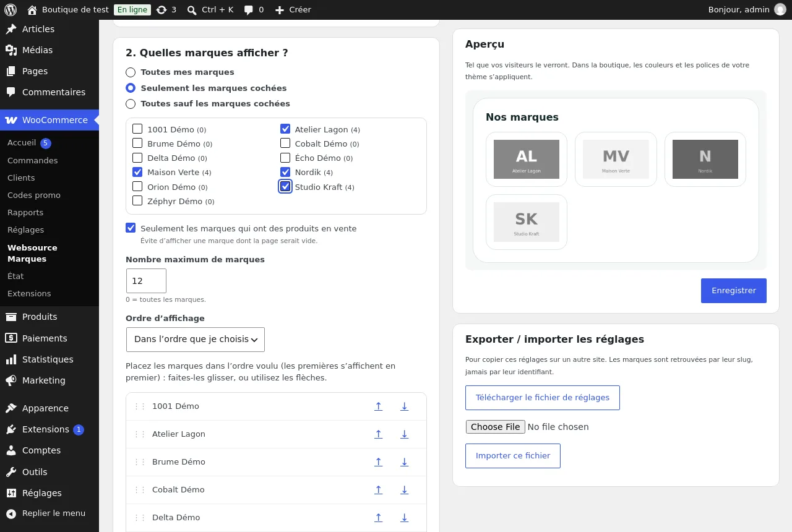
Task: Select Seulement les marques cochées radio
Action: (131, 88)
